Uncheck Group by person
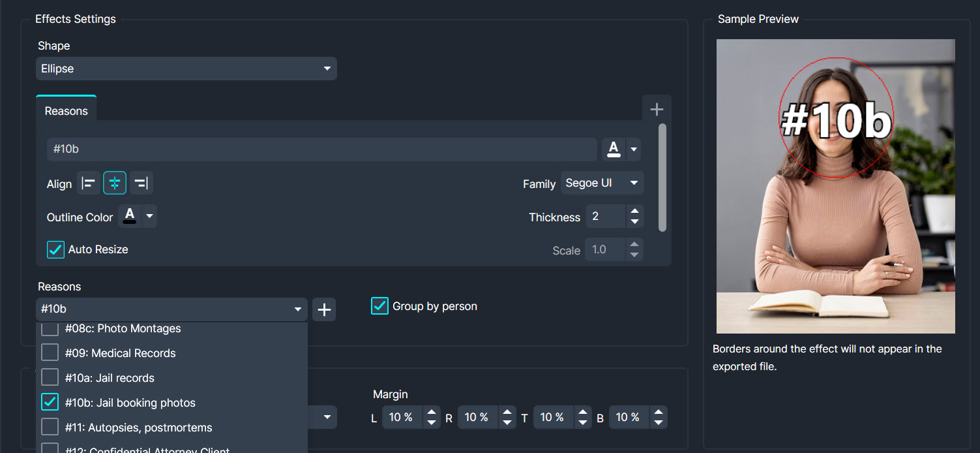The height and width of the screenshot is (453, 980). 379,305
